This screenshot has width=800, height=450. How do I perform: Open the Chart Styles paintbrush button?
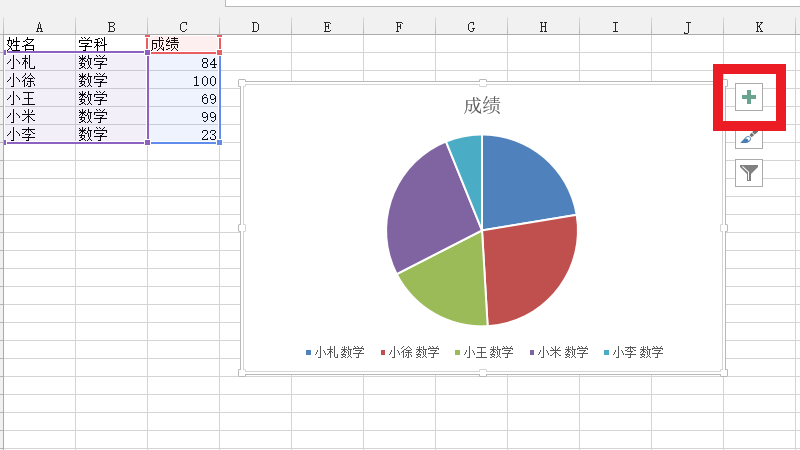tap(750, 138)
